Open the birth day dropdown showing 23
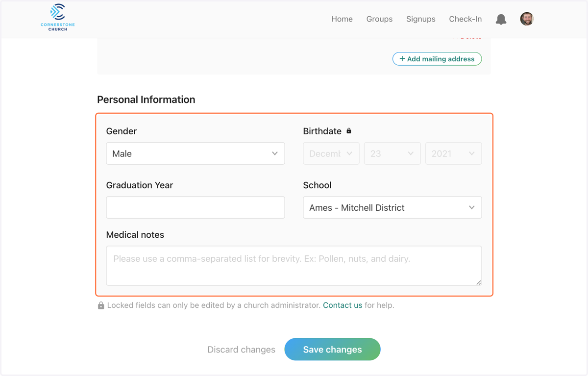 [x=392, y=153]
